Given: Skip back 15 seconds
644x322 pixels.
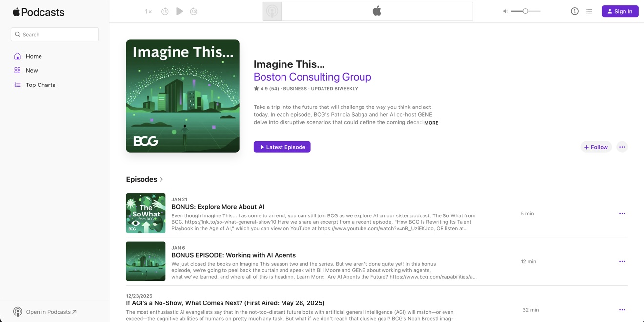Looking at the screenshot, I should pos(165,11).
